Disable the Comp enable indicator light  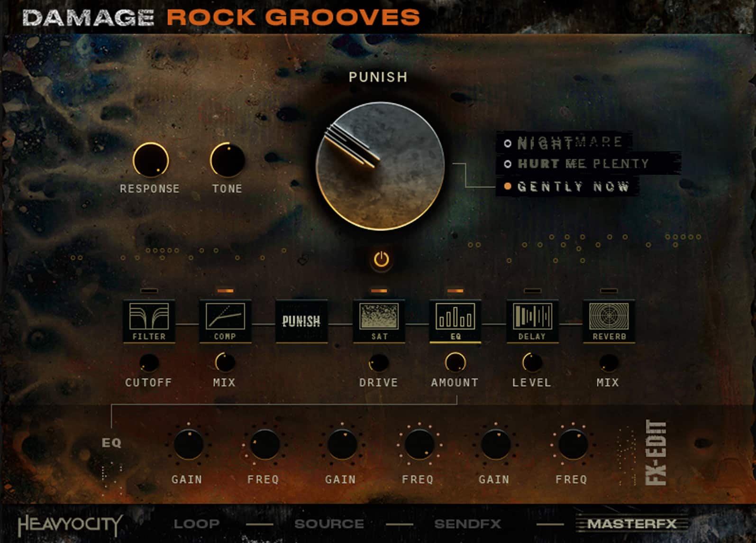pyautogui.click(x=225, y=290)
